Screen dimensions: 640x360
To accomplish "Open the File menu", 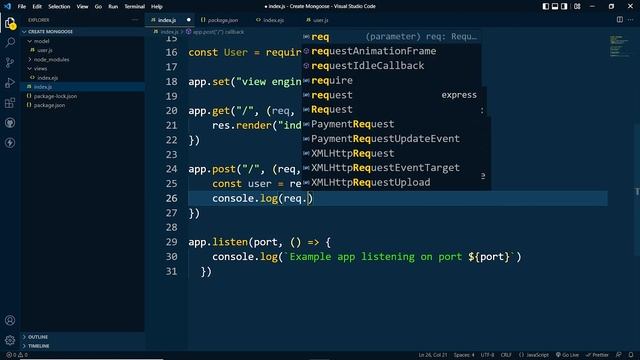I will click(22, 7).
